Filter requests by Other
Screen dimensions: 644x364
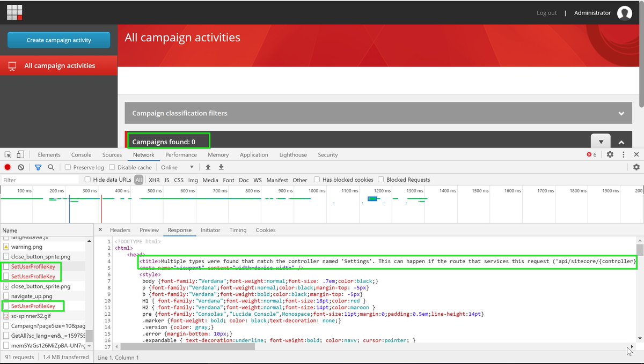point(300,180)
